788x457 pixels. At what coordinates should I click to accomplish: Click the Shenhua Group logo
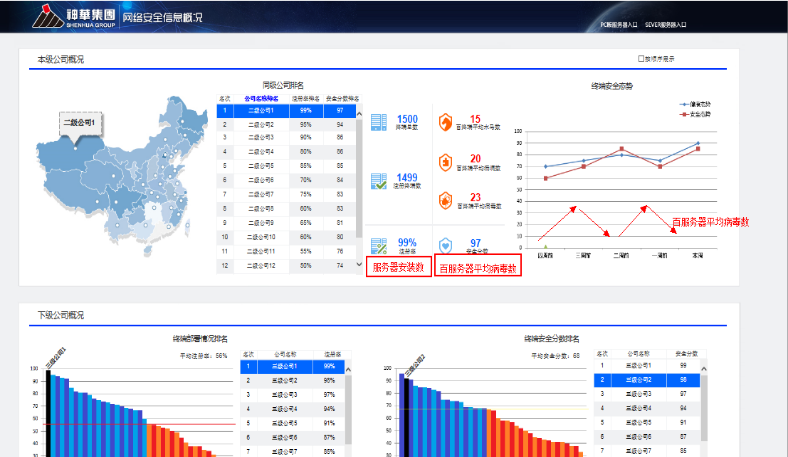74,17
